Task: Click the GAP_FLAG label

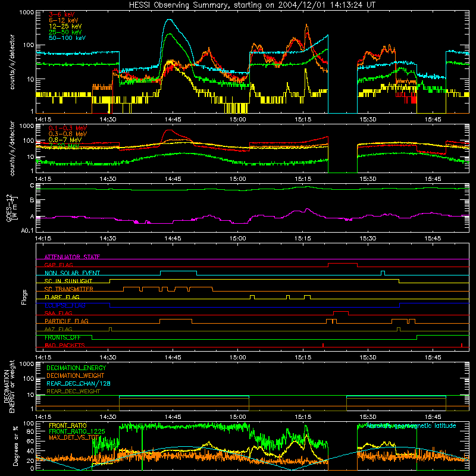Action: point(58,265)
